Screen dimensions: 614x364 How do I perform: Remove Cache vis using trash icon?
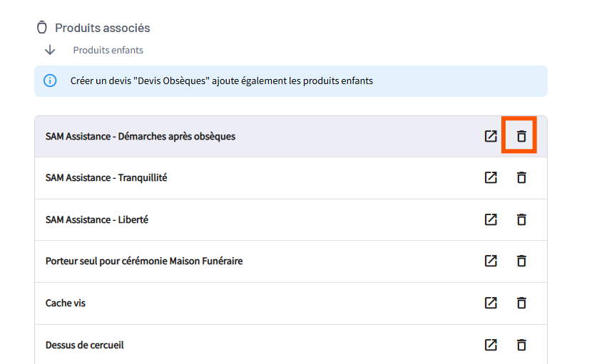point(521,303)
